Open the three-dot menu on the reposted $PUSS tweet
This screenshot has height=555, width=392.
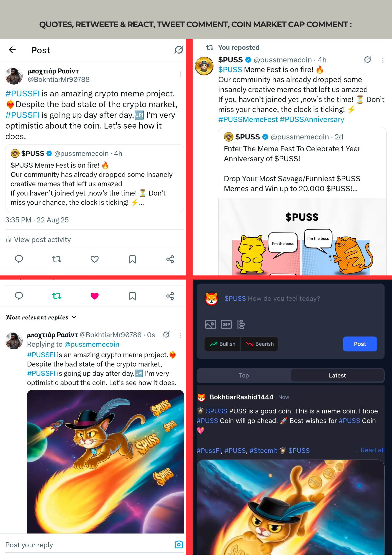(383, 60)
